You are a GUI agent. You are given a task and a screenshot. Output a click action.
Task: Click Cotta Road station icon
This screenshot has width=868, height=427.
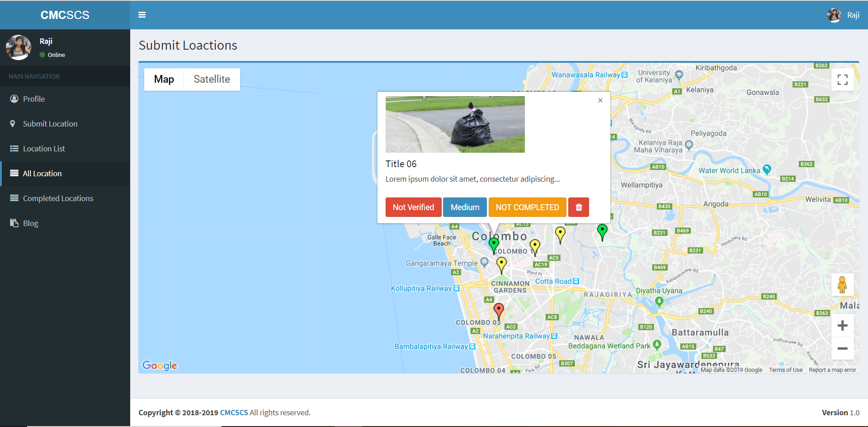tap(576, 281)
